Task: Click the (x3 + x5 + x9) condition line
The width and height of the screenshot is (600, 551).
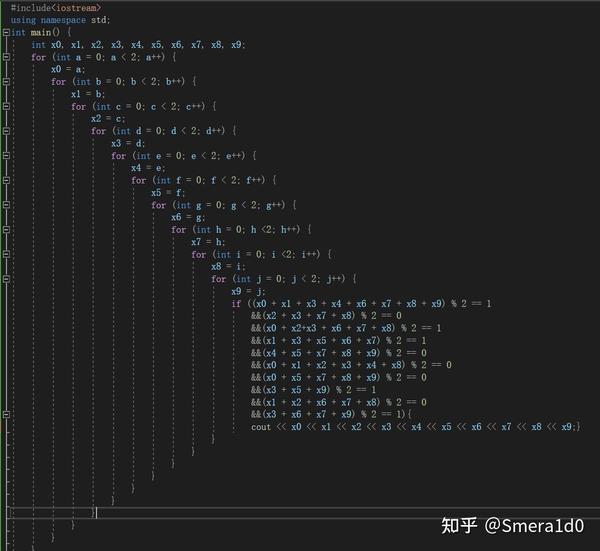Action: point(313,390)
